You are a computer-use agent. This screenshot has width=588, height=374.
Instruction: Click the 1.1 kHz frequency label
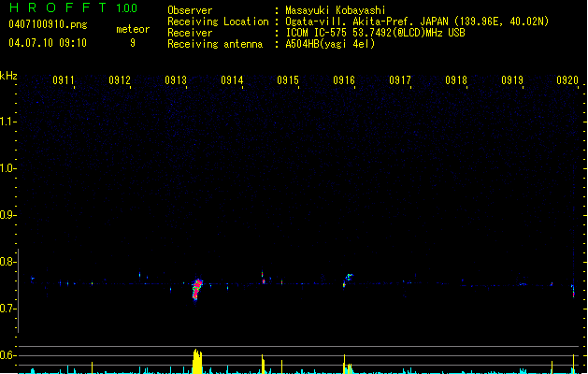point(7,122)
